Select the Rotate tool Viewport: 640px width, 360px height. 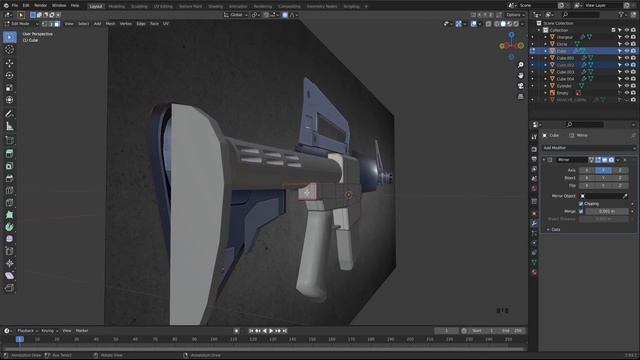(9, 76)
